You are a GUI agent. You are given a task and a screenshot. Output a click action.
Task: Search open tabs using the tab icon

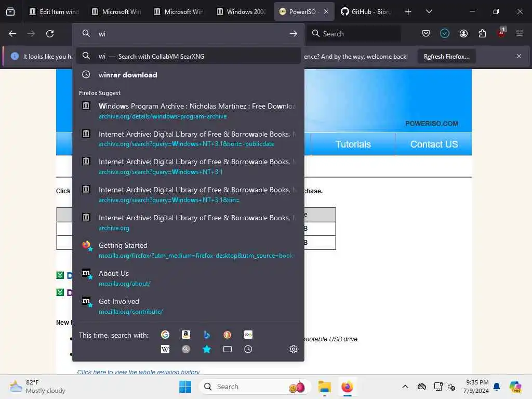228,349
